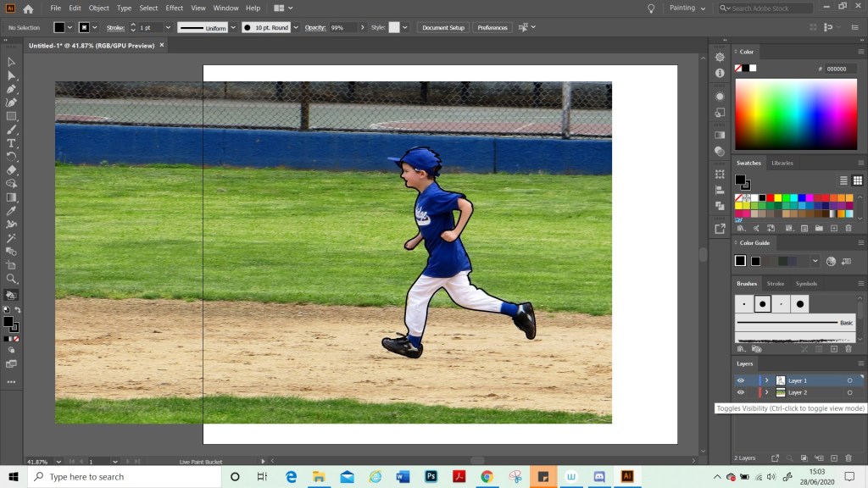
Task: Select the Zoom tool in toolbar
Action: coord(12,279)
